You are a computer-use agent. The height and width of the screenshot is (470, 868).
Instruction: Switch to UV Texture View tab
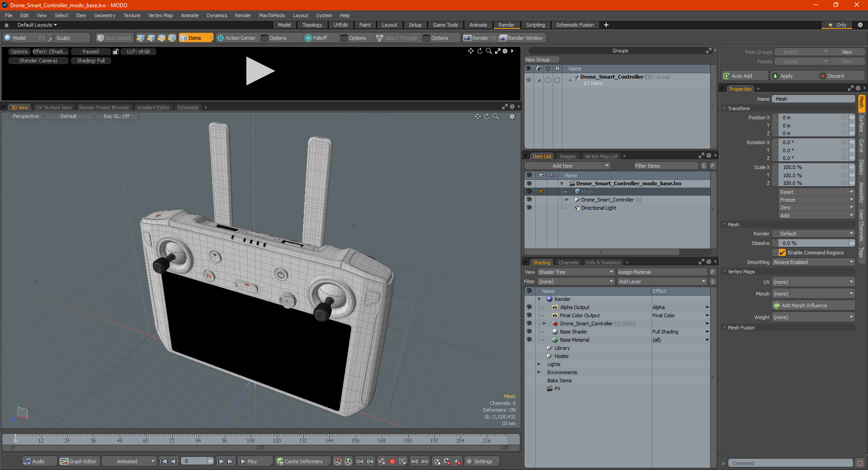pyautogui.click(x=54, y=108)
